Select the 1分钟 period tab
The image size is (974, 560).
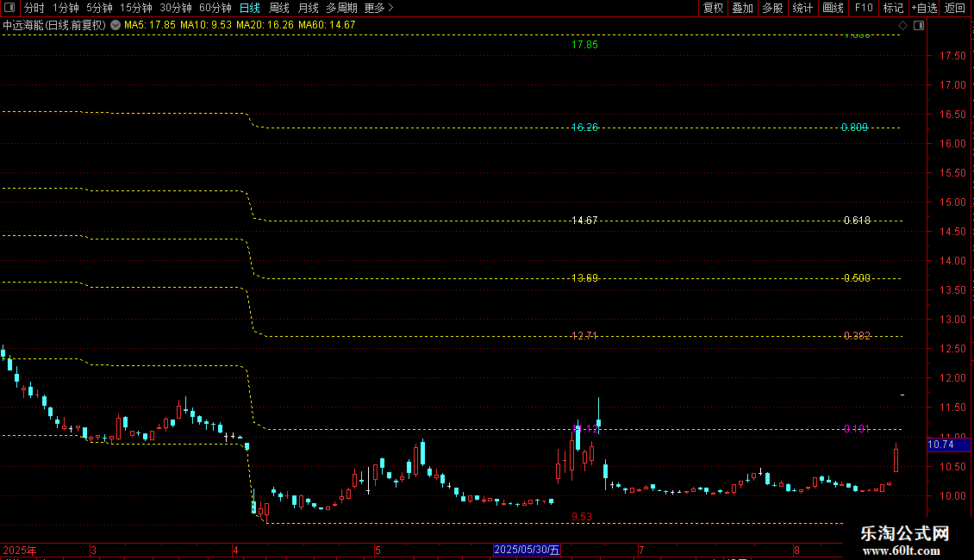click(x=66, y=8)
